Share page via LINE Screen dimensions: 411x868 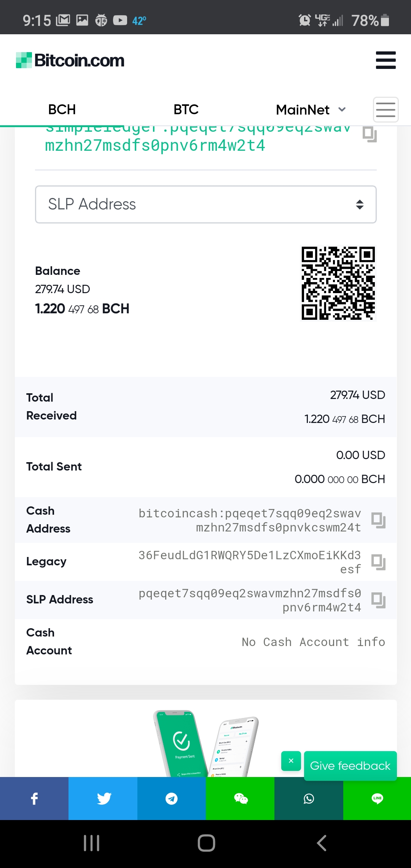coord(377,798)
